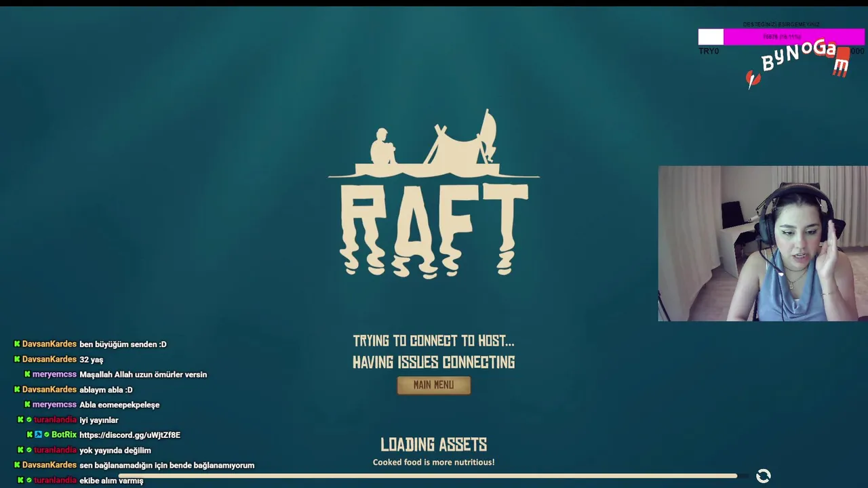
Task: Click the green verified badge beside BotRix
Action: coord(47,435)
